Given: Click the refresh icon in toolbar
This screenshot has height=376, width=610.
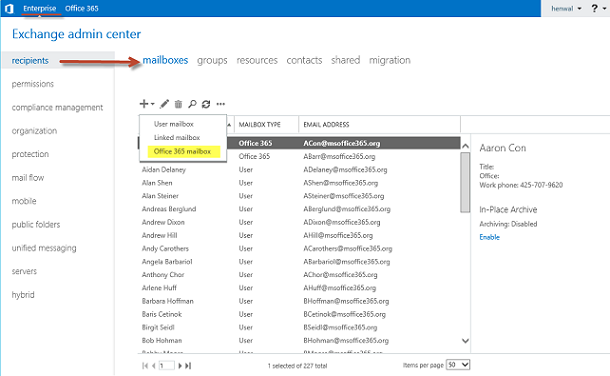Looking at the screenshot, I should pos(206,104).
